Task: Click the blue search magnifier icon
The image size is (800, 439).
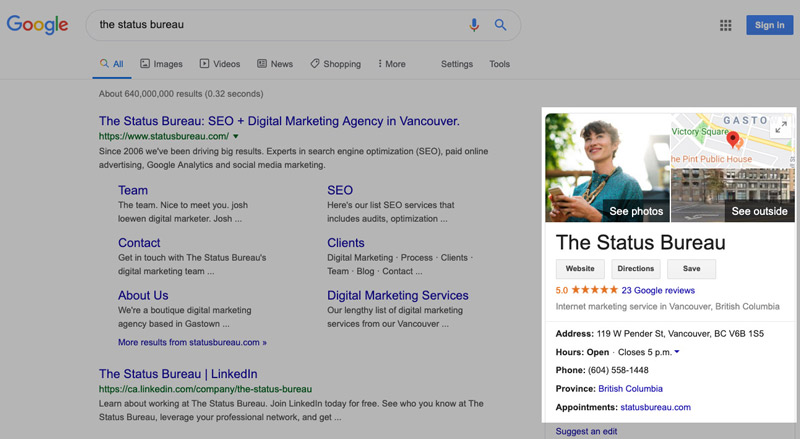Action: tap(501, 25)
